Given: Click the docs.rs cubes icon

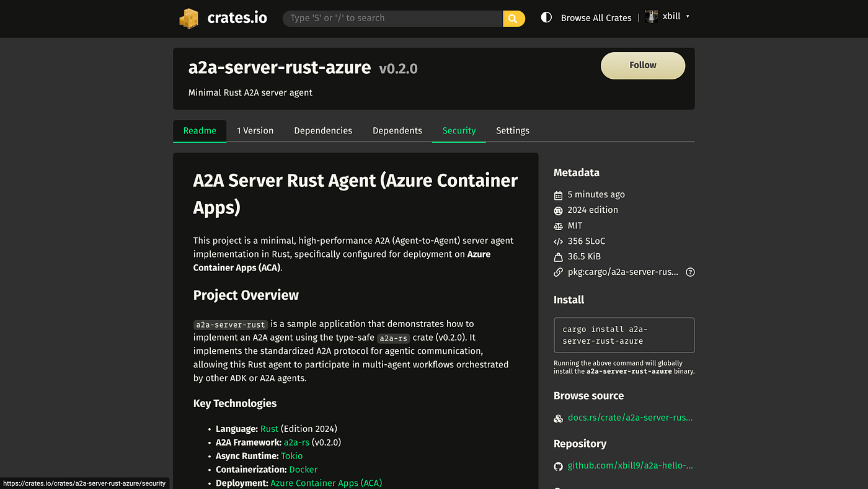Looking at the screenshot, I should (x=558, y=418).
